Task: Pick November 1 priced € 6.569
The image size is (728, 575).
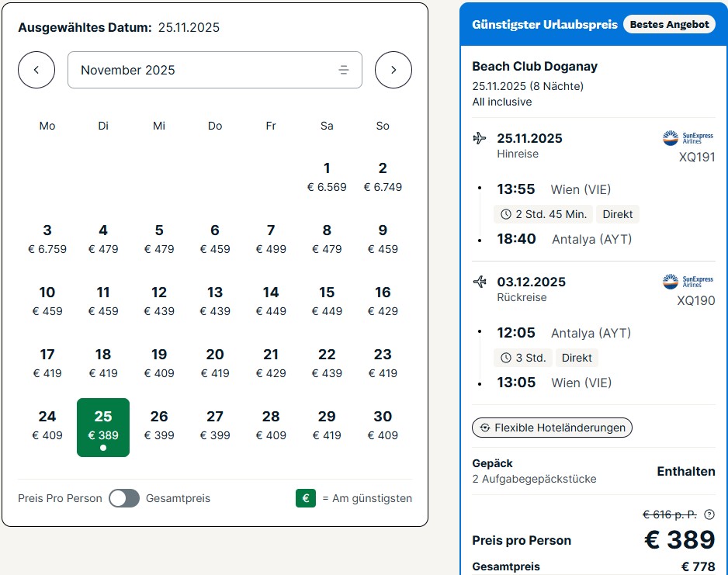Action: point(327,177)
